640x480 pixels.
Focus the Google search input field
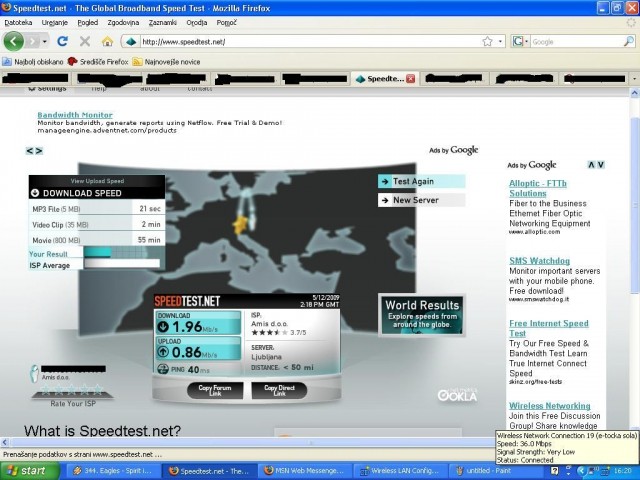pyautogui.click(x=576, y=42)
